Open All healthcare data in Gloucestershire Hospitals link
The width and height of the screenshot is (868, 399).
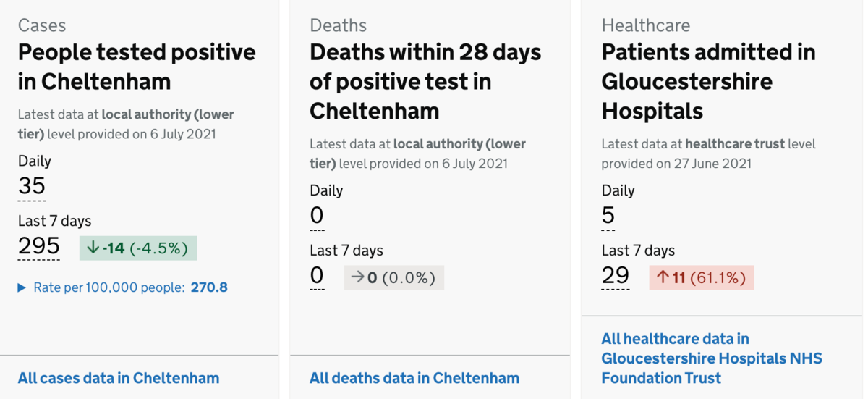coord(712,358)
